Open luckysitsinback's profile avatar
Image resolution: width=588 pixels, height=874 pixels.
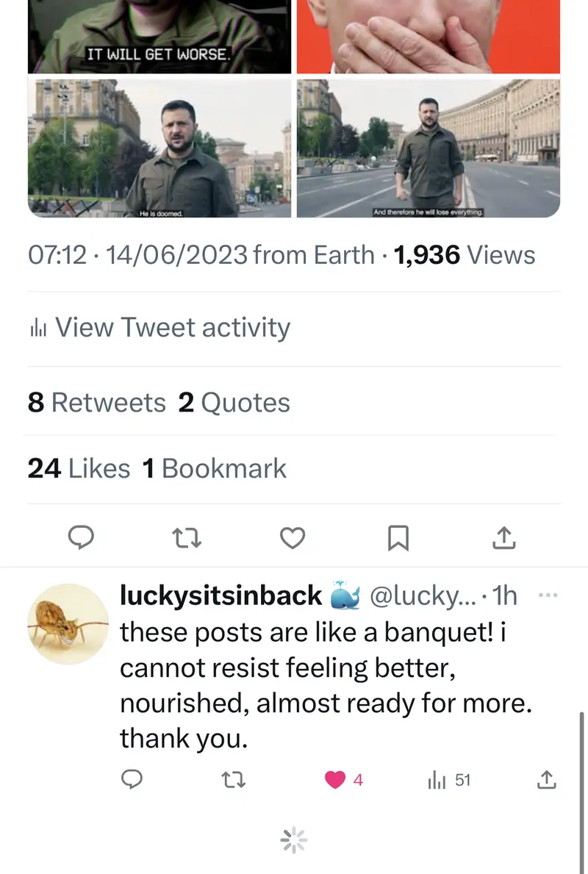(x=68, y=623)
